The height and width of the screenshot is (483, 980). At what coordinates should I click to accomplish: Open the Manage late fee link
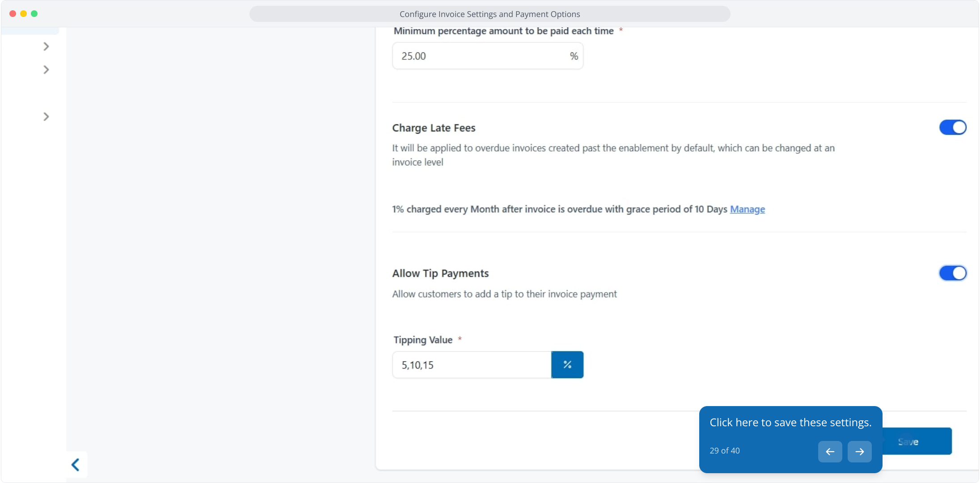click(x=747, y=209)
